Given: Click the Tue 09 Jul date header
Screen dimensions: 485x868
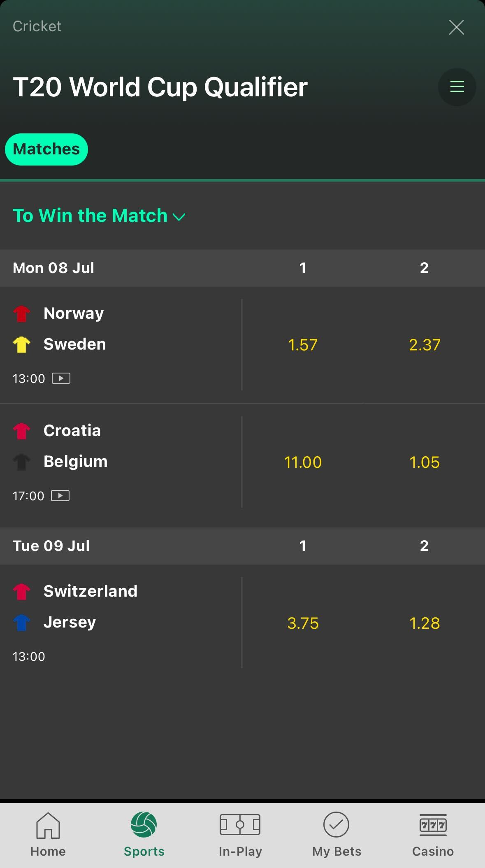Looking at the screenshot, I should 51,545.
